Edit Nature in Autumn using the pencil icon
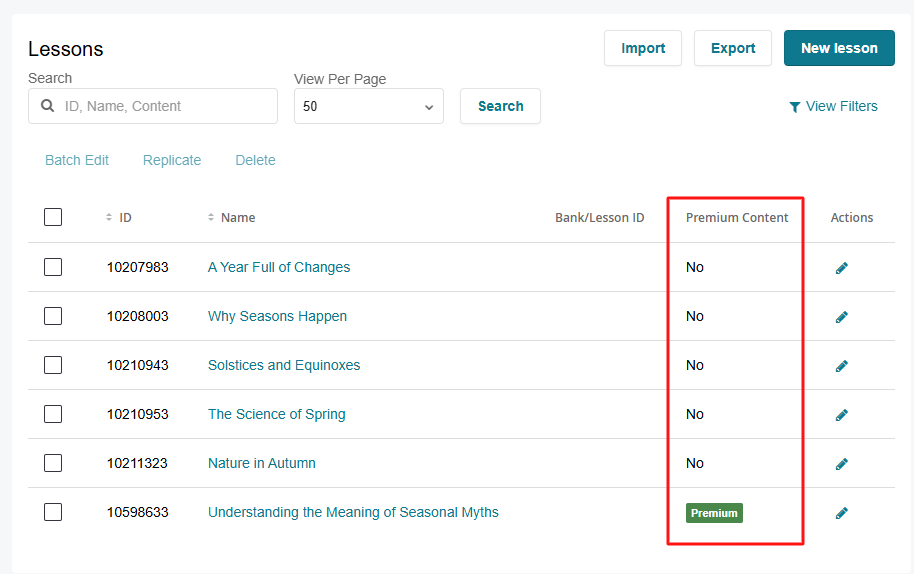This screenshot has height=574, width=914. click(x=842, y=464)
